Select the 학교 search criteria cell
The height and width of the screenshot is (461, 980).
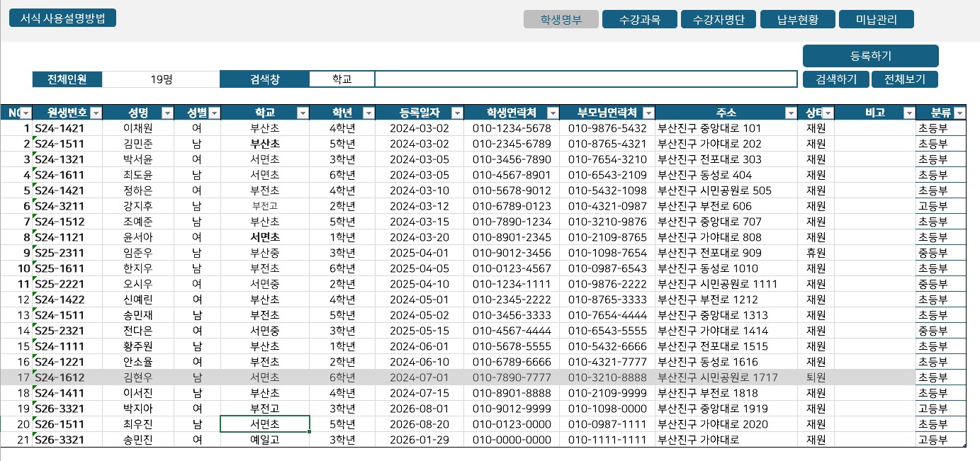pyautogui.click(x=342, y=79)
